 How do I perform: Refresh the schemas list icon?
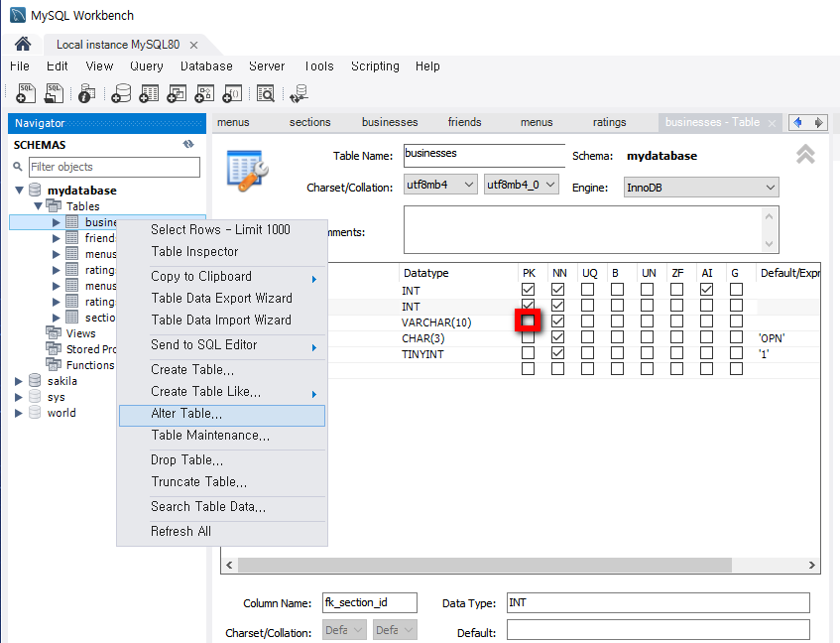(x=188, y=144)
